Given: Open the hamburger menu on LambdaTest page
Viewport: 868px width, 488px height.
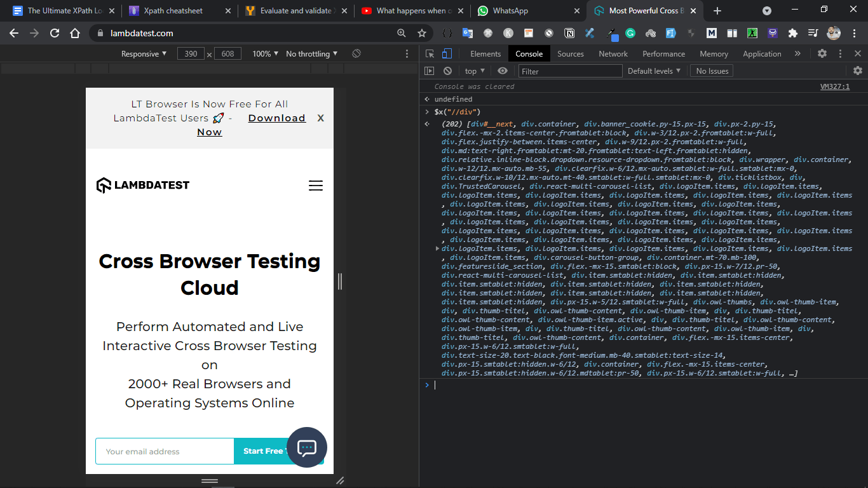Looking at the screenshot, I should (x=315, y=186).
